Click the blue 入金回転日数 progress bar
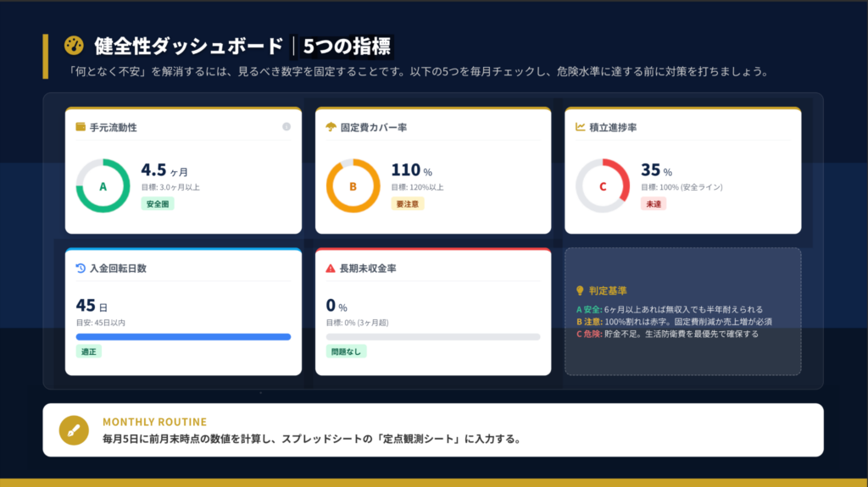Image resolution: width=868 pixels, height=487 pixels. coord(183,337)
